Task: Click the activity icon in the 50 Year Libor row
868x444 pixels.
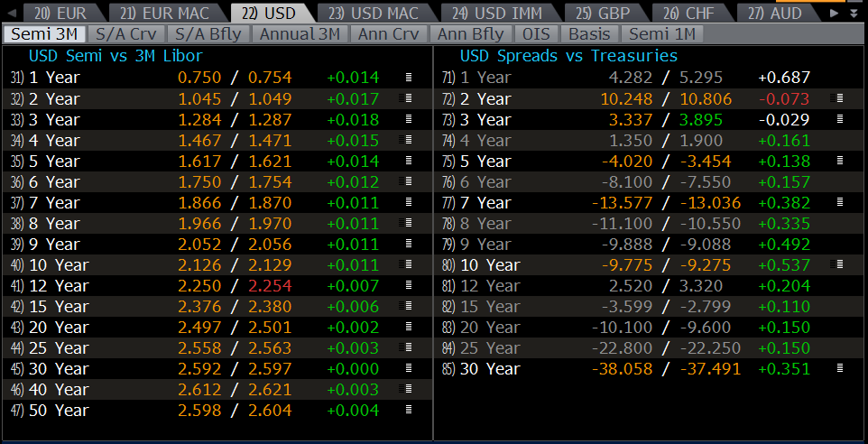Action: point(409,410)
